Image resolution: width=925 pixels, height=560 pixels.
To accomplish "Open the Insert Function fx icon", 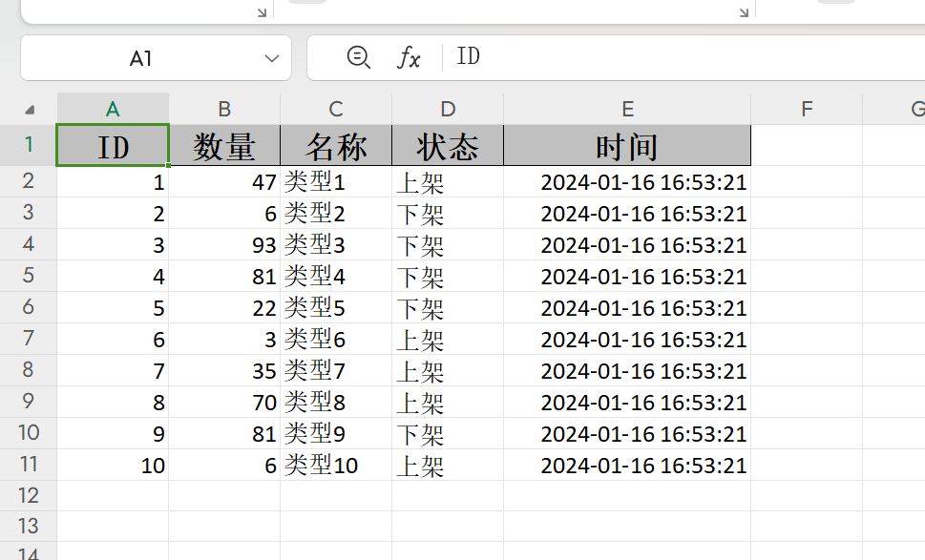I will tap(409, 58).
